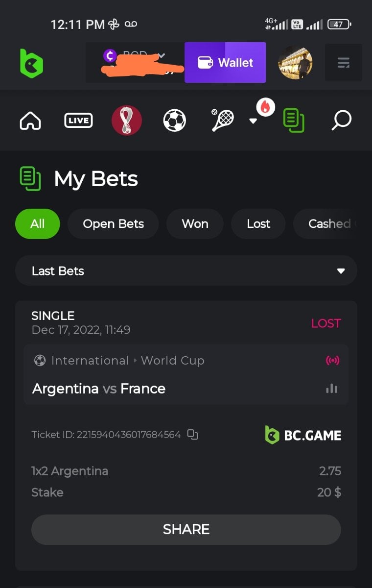The height and width of the screenshot is (588, 372).
Task: Open the live broadcast indicator icon
Action: pos(332,361)
